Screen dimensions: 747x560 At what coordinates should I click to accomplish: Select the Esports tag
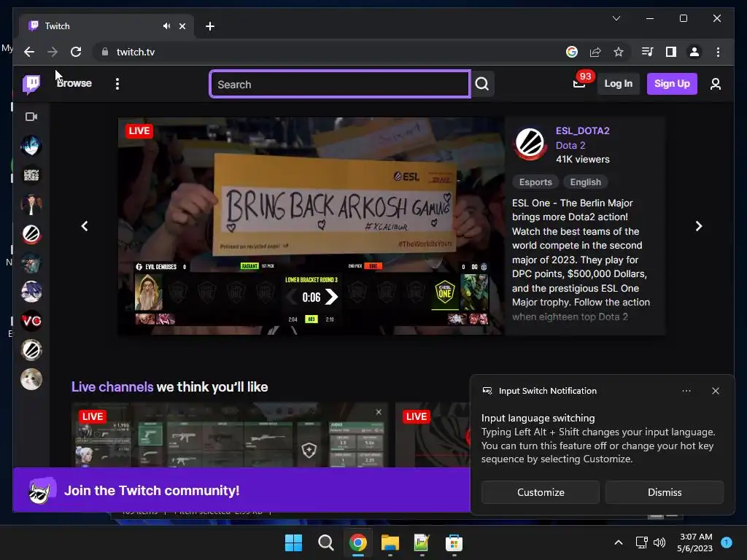click(535, 182)
